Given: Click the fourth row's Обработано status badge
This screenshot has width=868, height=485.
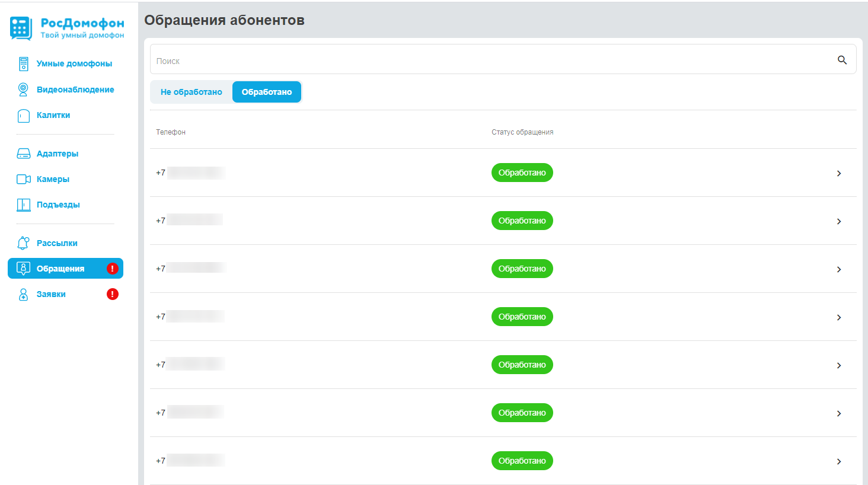Looking at the screenshot, I should tap(522, 317).
